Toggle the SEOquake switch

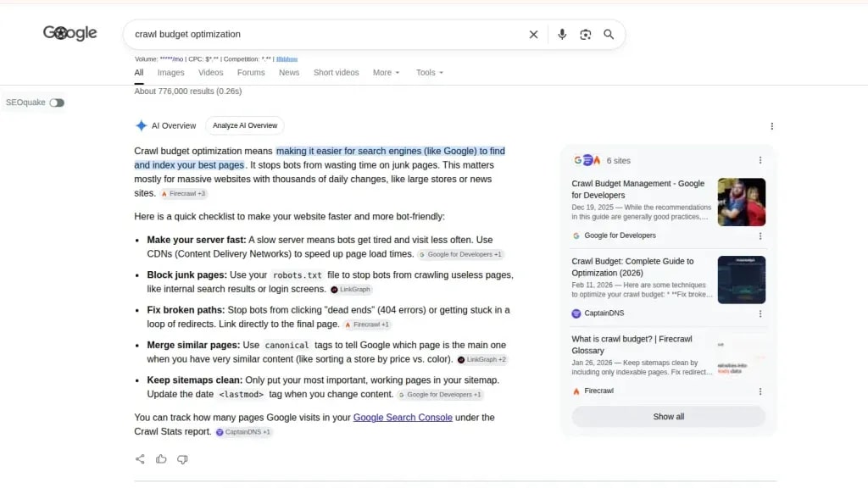pyautogui.click(x=57, y=103)
